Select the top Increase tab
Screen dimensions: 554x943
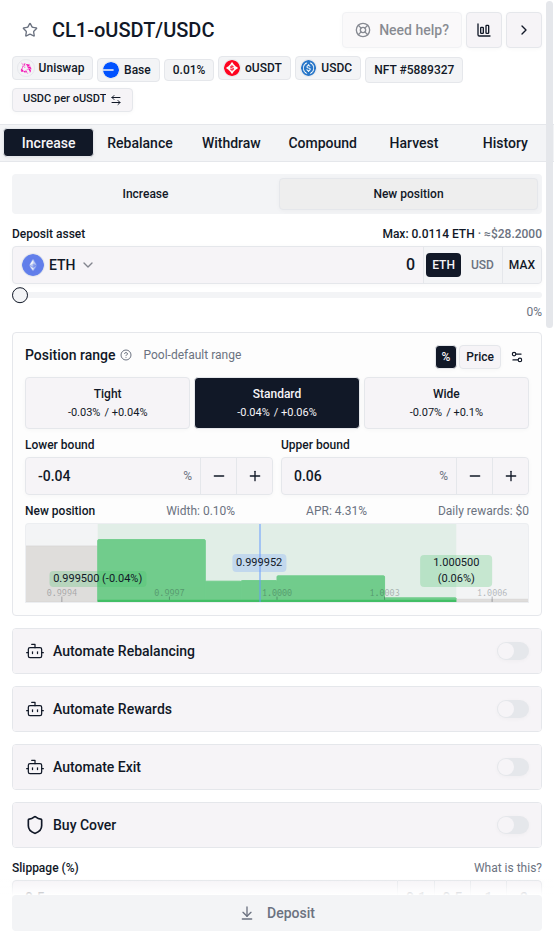click(x=49, y=143)
